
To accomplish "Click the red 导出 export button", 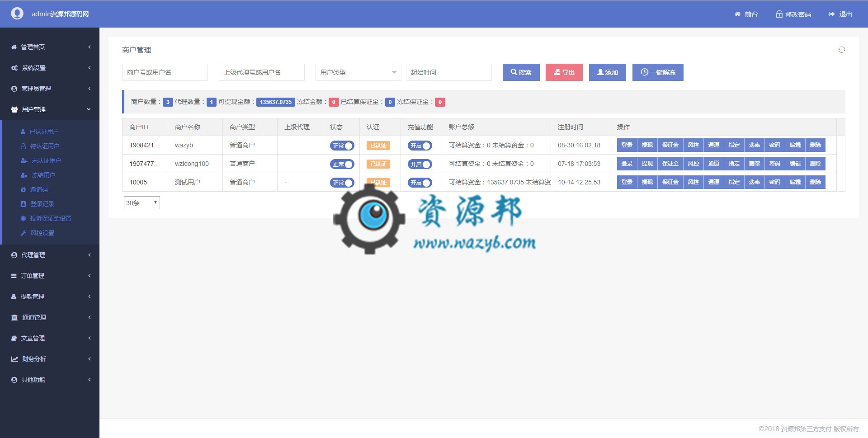I will [564, 72].
